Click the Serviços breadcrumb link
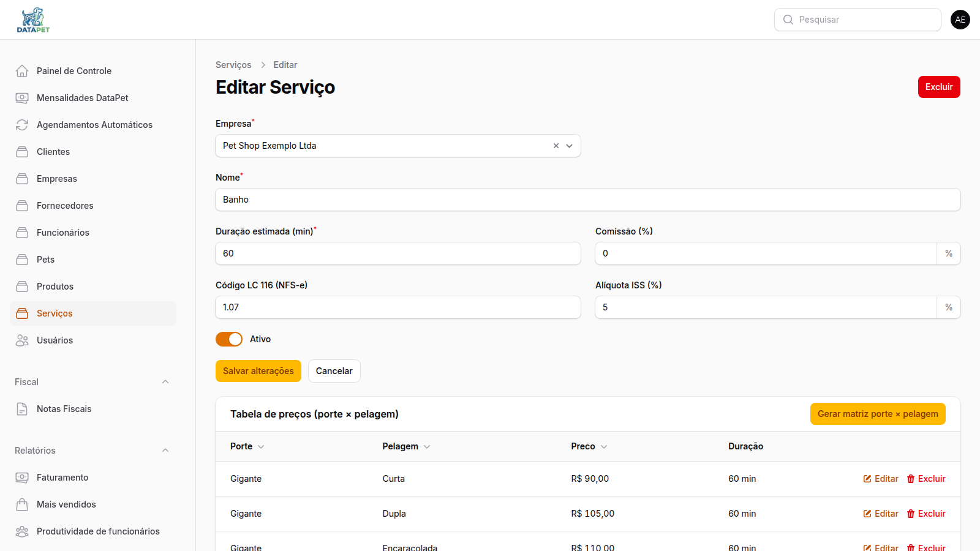This screenshot has height=551, width=980. (x=233, y=65)
